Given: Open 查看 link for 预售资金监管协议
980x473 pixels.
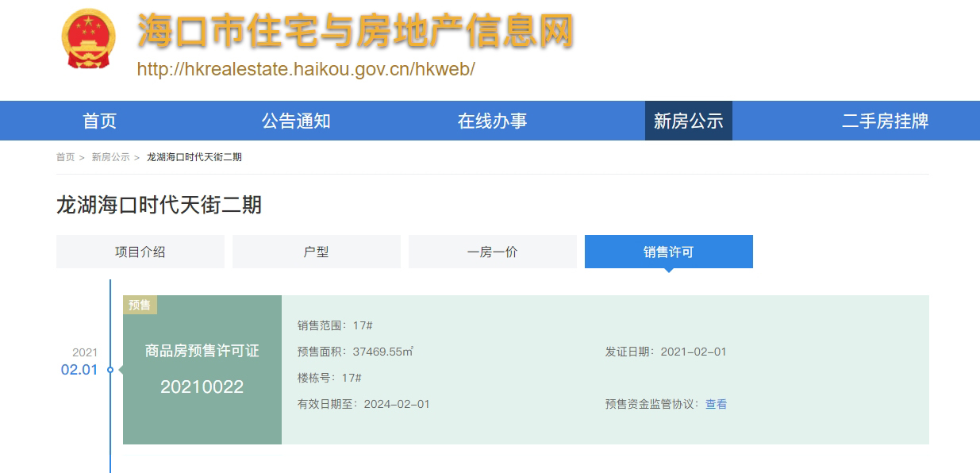Looking at the screenshot, I should pos(716,404).
